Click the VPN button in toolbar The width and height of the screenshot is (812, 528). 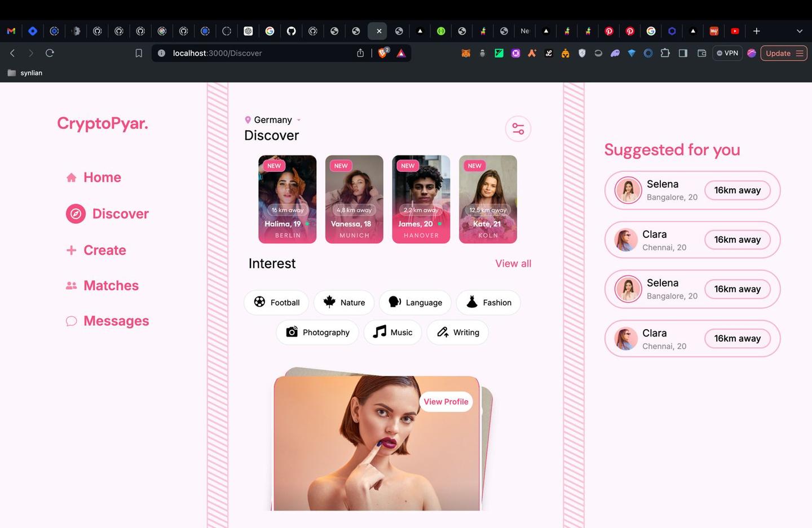click(x=727, y=53)
